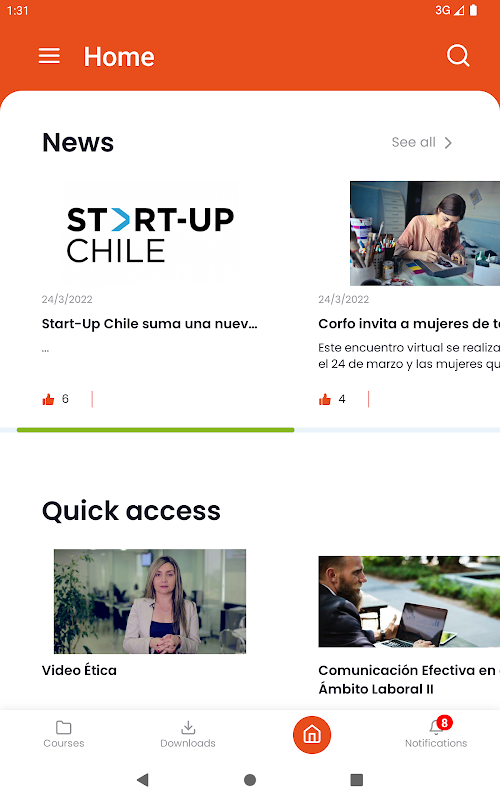Screen dimensions: 500x800
Task: Open the Corfo woman painting image
Action: click(x=424, y=233)
